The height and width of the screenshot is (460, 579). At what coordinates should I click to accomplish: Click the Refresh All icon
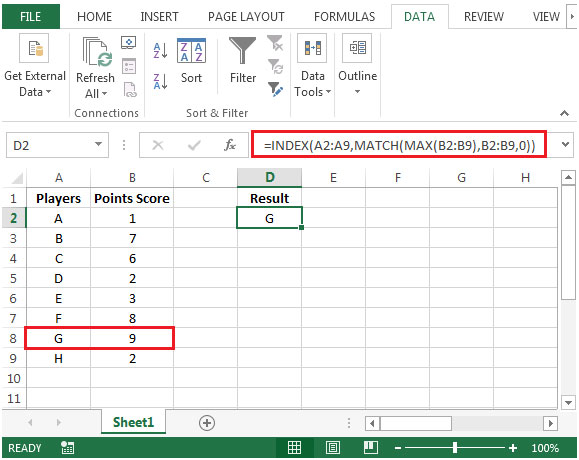point(96,52)
